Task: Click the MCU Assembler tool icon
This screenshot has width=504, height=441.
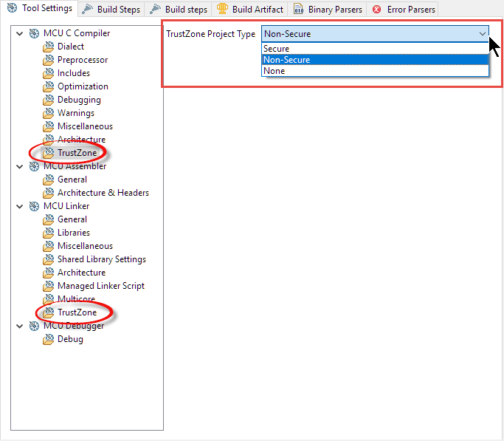Action: (35, 166)
